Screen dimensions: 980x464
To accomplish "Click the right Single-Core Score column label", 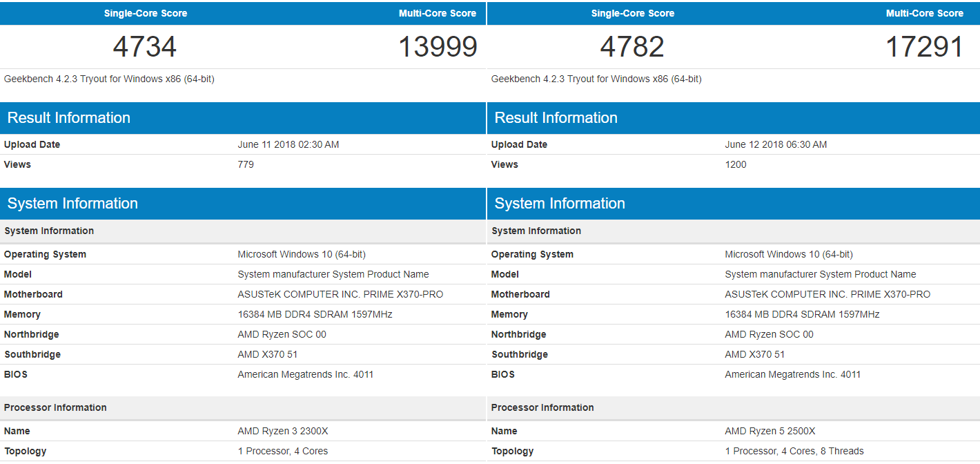I will click(633, 13).
